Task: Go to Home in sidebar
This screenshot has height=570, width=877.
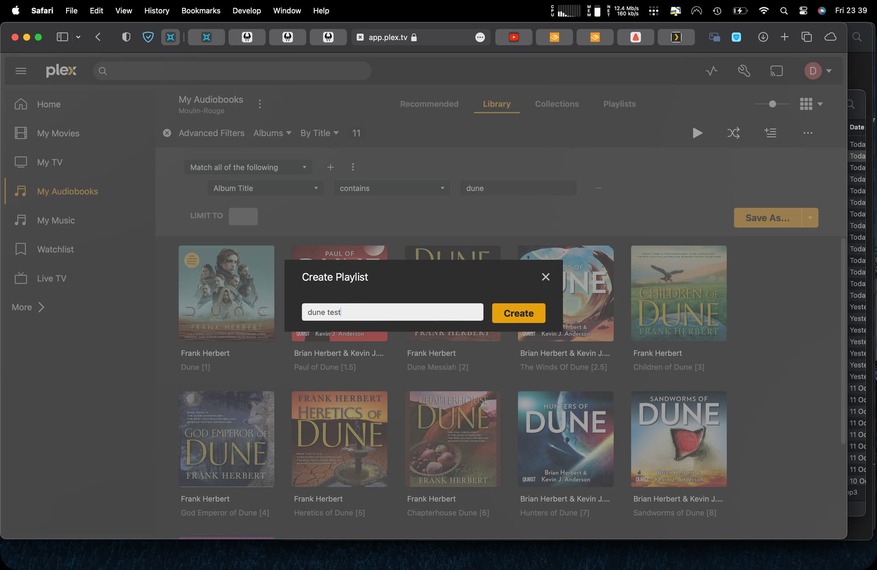Action: [49, 104]
